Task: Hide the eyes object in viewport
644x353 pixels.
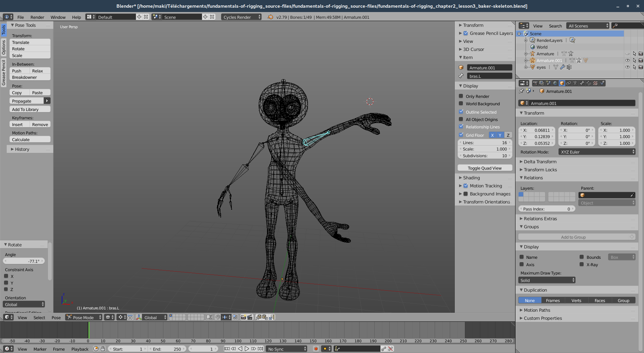Action: coord(627,67)
